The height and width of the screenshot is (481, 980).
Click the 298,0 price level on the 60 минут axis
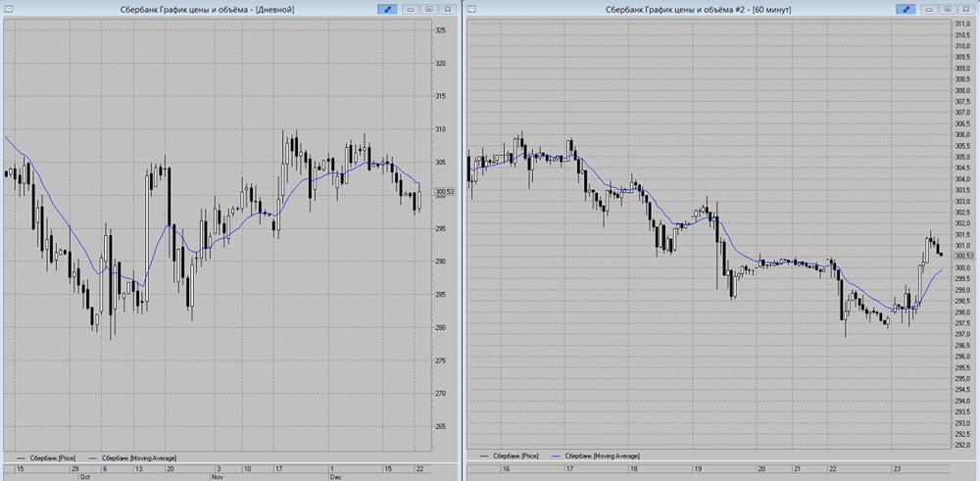pos(962,313)
